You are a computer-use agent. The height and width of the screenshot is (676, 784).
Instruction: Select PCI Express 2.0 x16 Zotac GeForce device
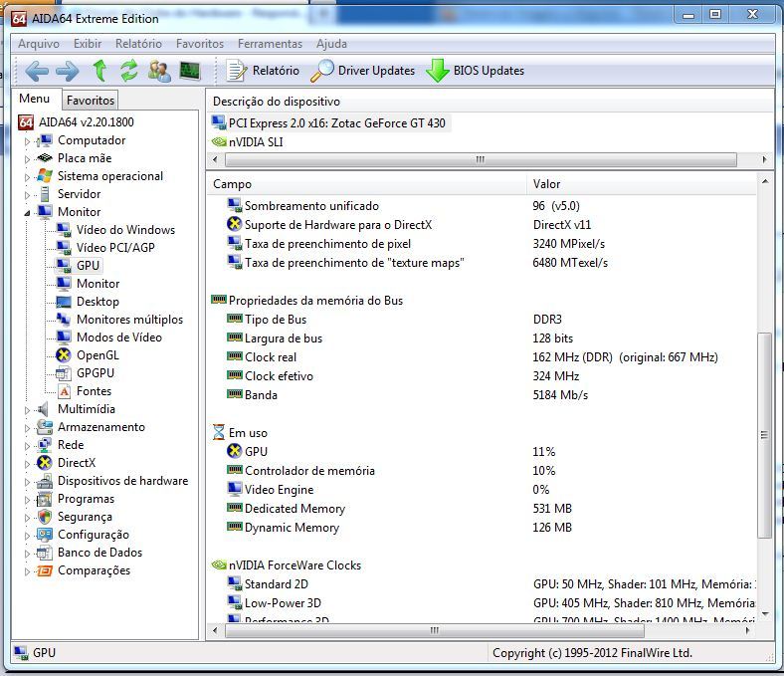pos(329,123)
